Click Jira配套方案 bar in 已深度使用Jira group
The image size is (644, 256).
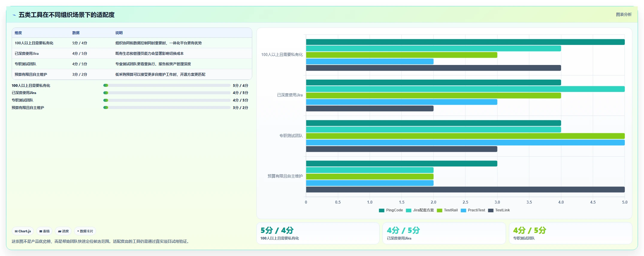465,89
